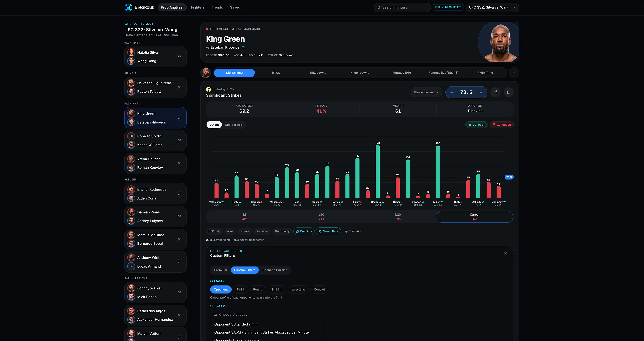Toggle the Wins filter chip

point(230,231)
